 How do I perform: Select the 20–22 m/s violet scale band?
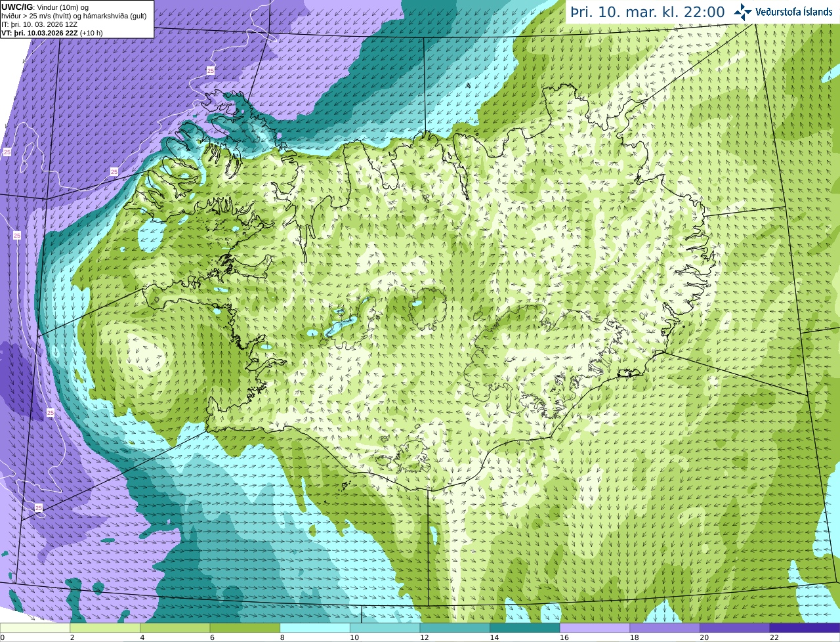[735, 628]
